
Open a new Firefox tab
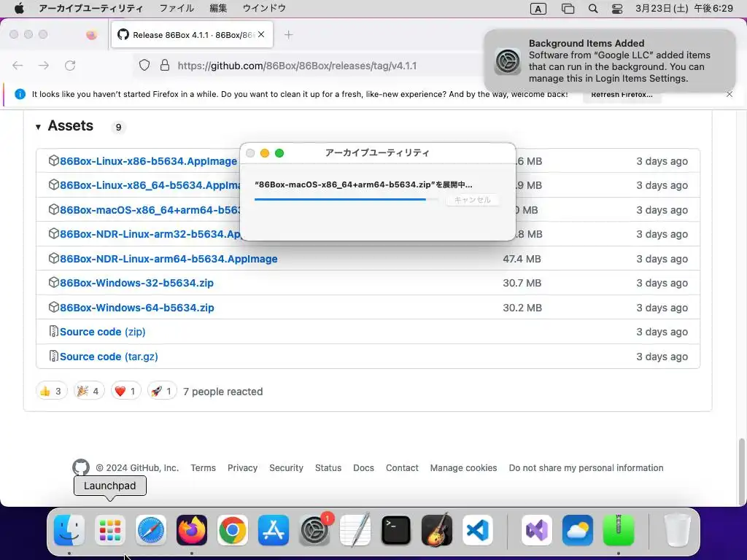pos(288,35)
